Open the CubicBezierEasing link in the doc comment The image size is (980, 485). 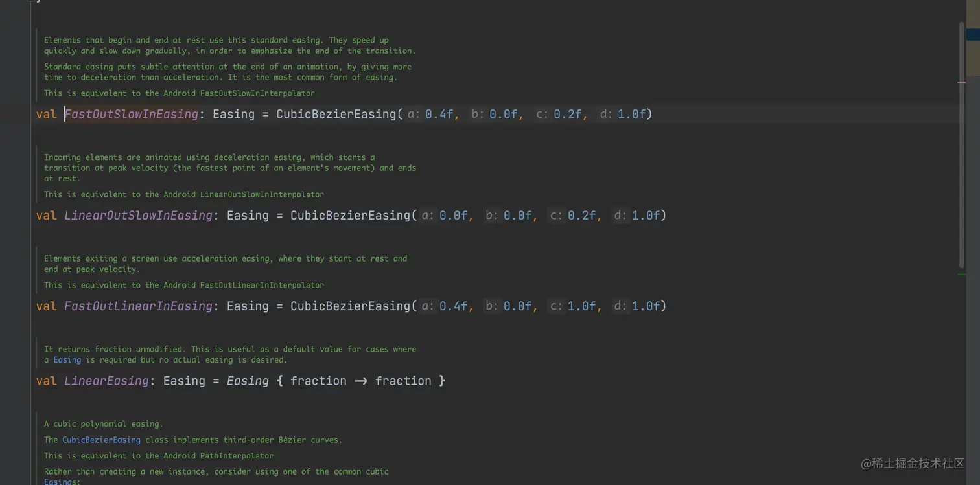pos(101,440)
